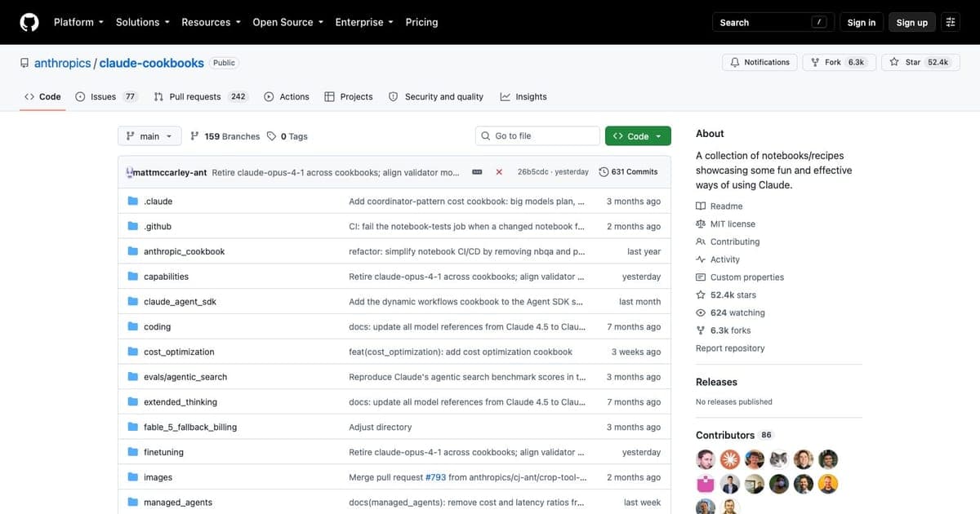The image size is (980, 514).
Task: Click the scale icon beside MIT license
Action: 700,224
